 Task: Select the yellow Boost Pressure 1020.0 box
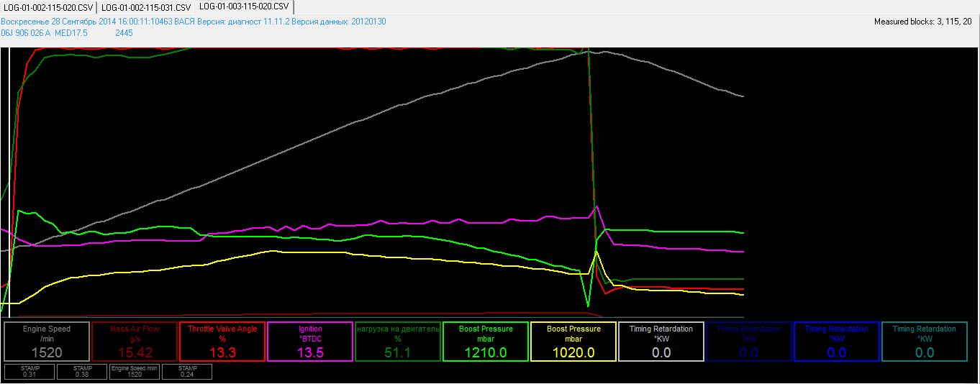pyautogui.click(x=573, y=341)
